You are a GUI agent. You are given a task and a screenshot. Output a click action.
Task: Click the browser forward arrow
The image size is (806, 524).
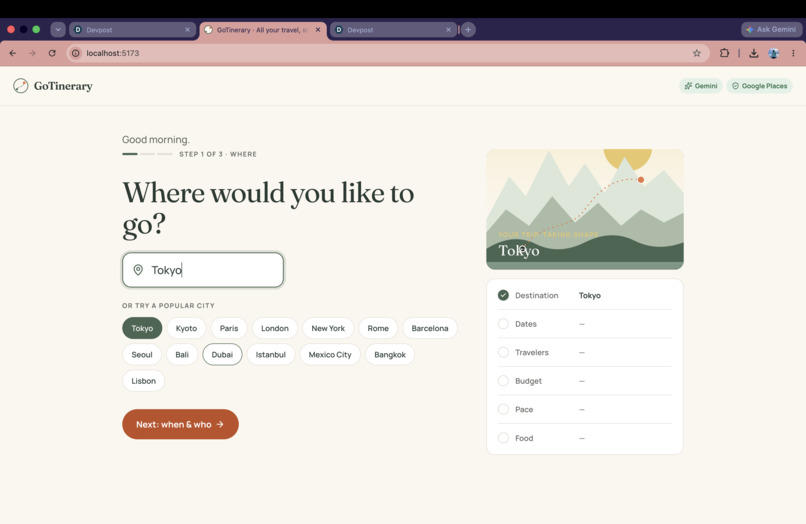pyautogui.click(x=32, y=53)
